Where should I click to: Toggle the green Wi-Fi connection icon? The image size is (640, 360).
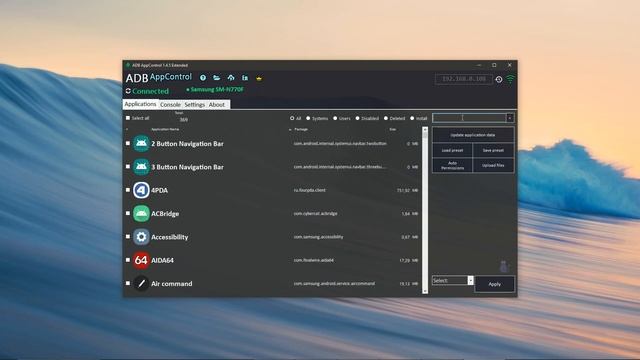click(x=510, y=79)
